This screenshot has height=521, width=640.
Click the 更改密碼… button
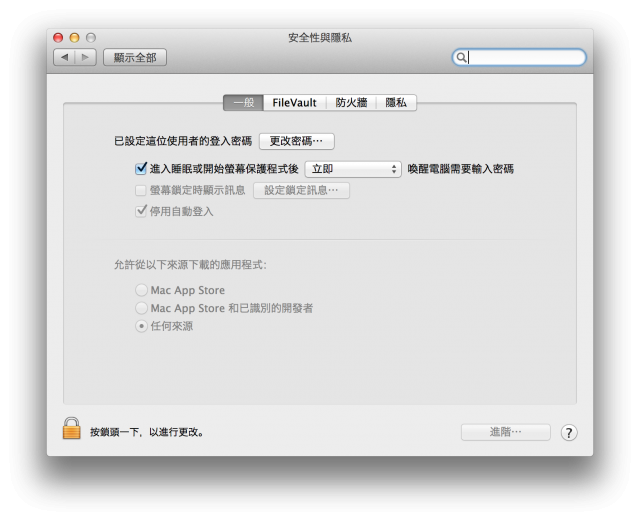[x=297, y=141]
